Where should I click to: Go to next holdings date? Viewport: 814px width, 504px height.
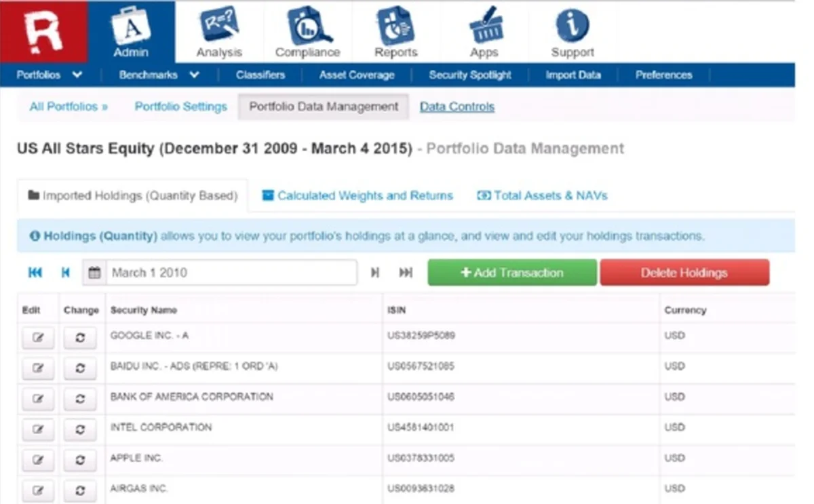(374, 273)
